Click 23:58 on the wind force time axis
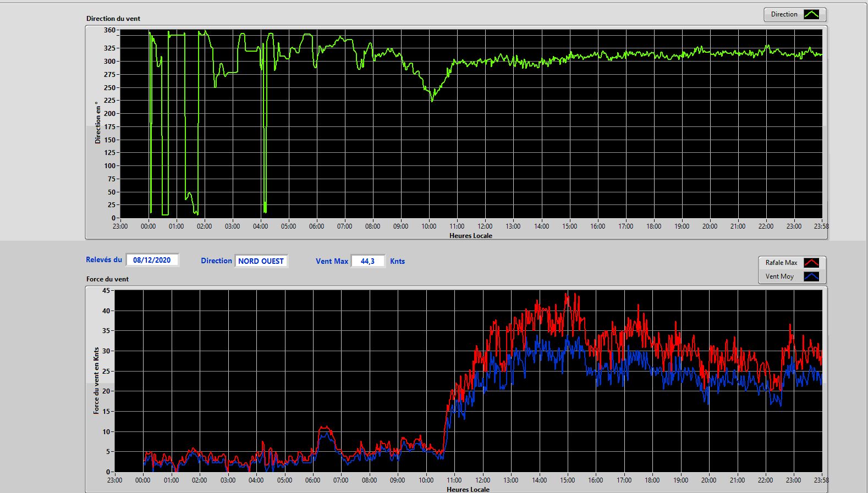 tap(821, 480)
